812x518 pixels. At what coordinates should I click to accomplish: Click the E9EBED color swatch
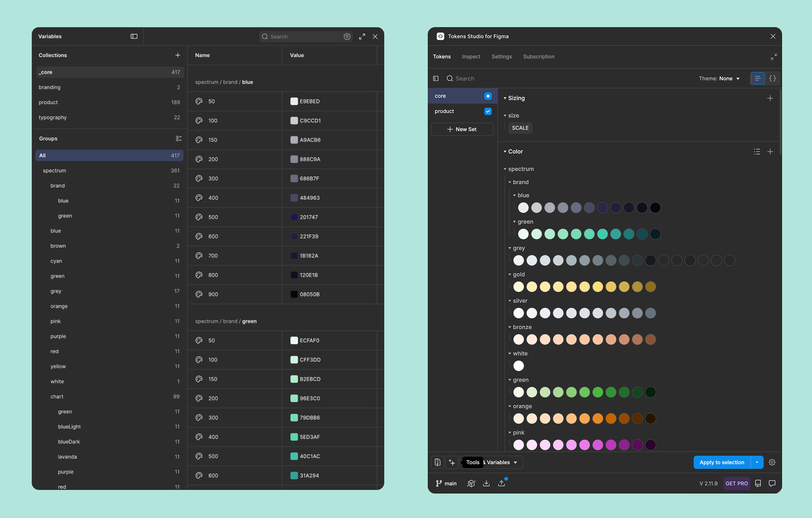(294, 101)
